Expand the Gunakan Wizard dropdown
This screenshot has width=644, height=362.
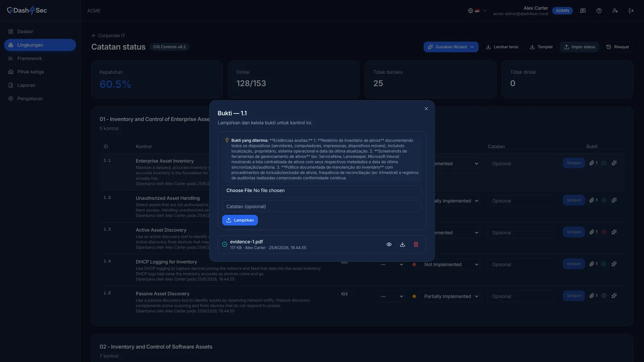point(451,47)
